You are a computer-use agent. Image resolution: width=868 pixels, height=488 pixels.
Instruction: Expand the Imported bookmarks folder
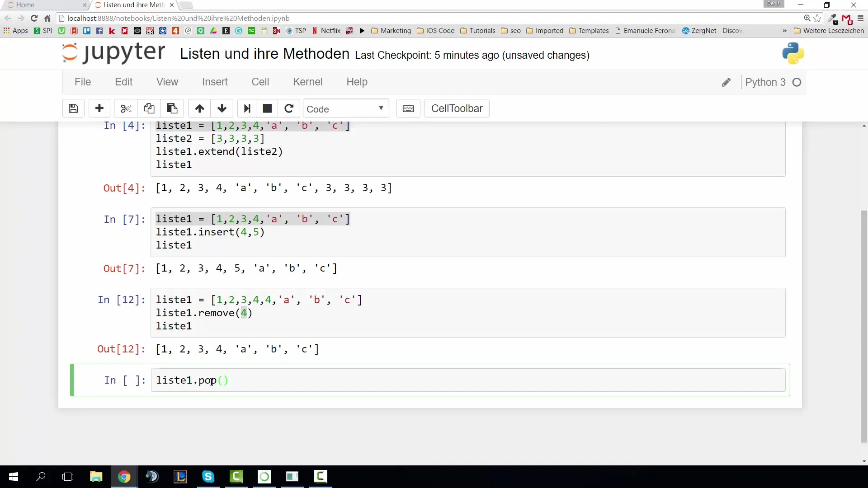pyautogui.click(x=545, y=31)
